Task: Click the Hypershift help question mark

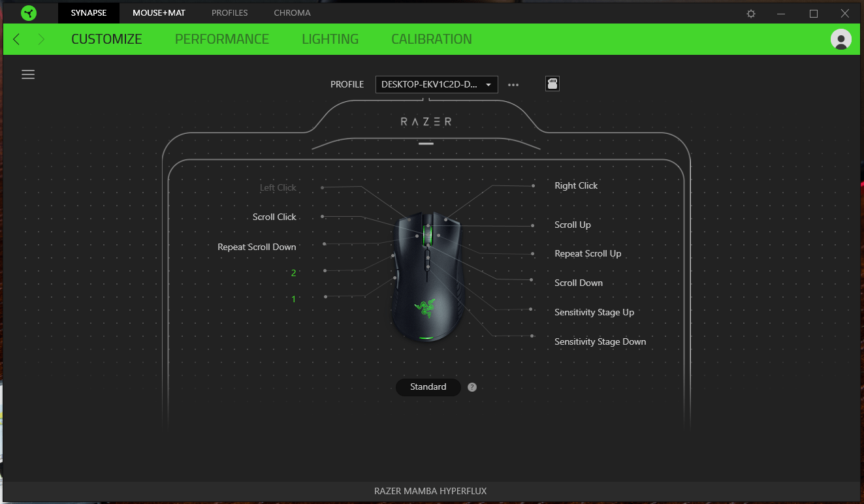Action: (472, 386)
